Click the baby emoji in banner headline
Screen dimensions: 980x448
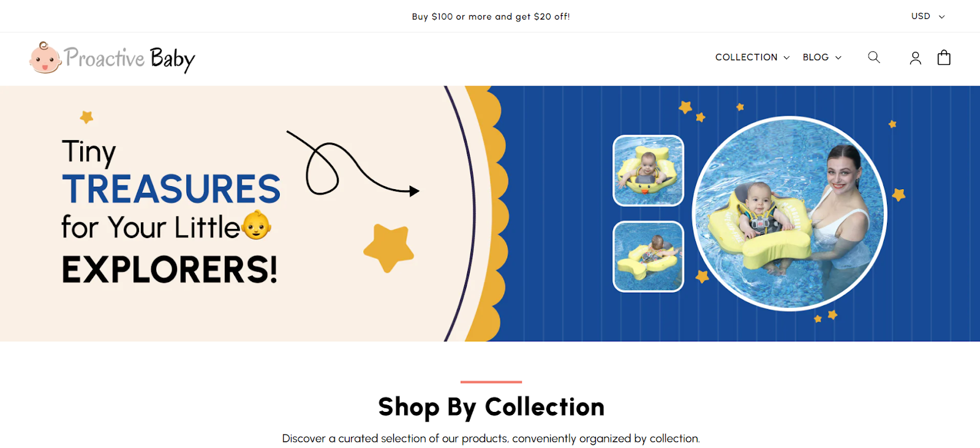tap(256, 225)
